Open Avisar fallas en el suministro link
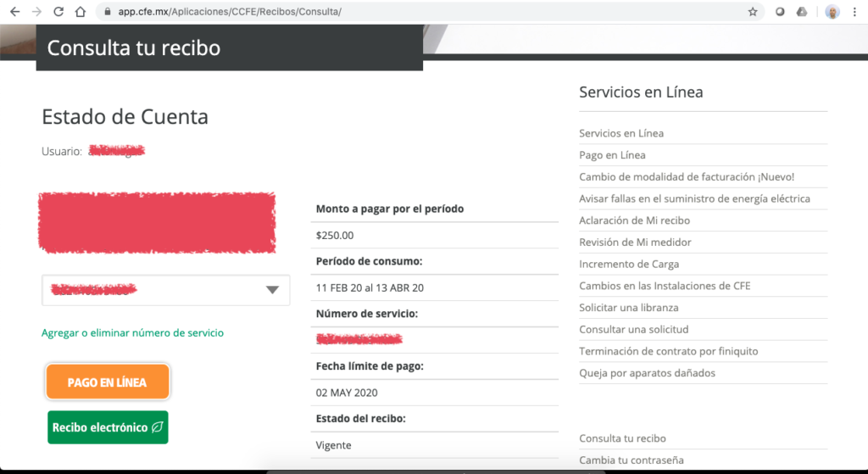This screenshot has width=868, height=474. pyautogui.click(x=694, y=198)
